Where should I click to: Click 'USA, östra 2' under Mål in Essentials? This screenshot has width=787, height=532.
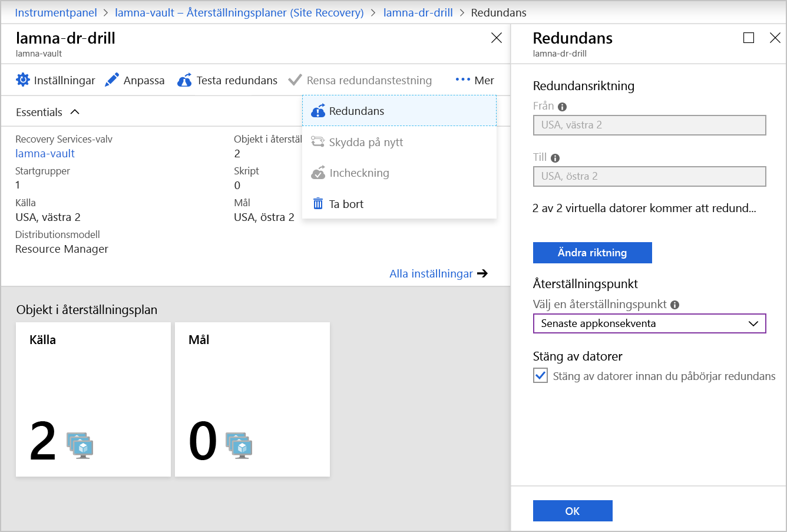264,217
